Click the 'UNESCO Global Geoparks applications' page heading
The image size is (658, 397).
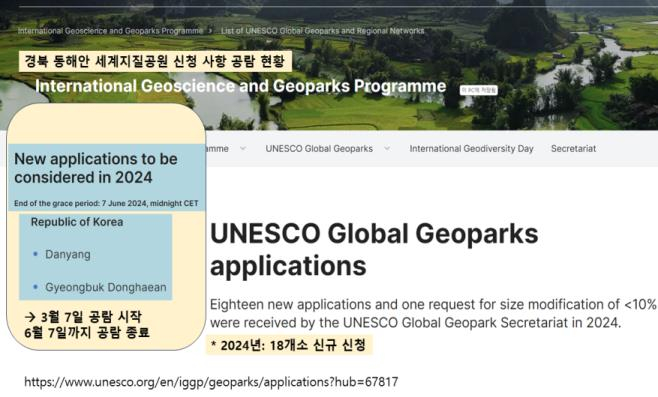pyautogui.click(x=374, y=250)
